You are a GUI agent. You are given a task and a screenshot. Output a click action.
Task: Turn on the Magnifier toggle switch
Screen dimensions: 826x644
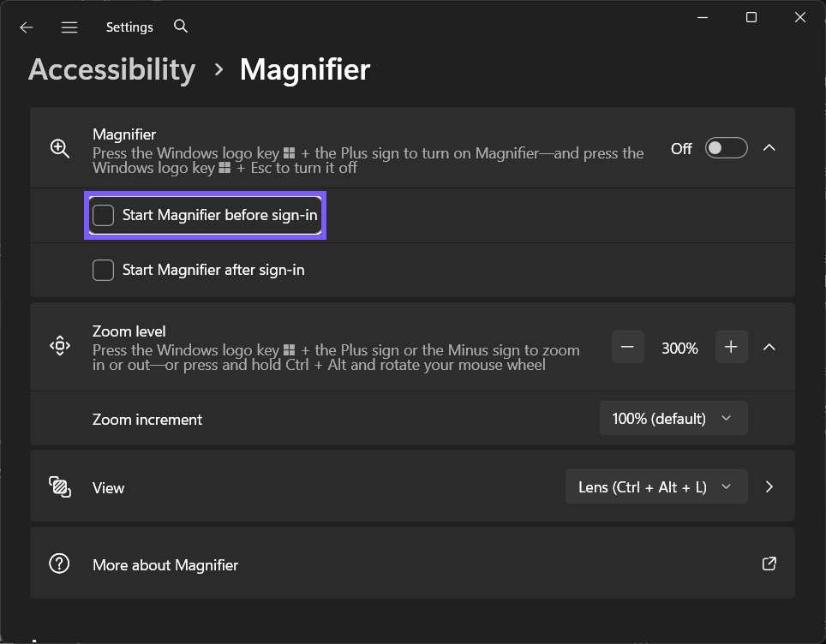coord(727,148)
